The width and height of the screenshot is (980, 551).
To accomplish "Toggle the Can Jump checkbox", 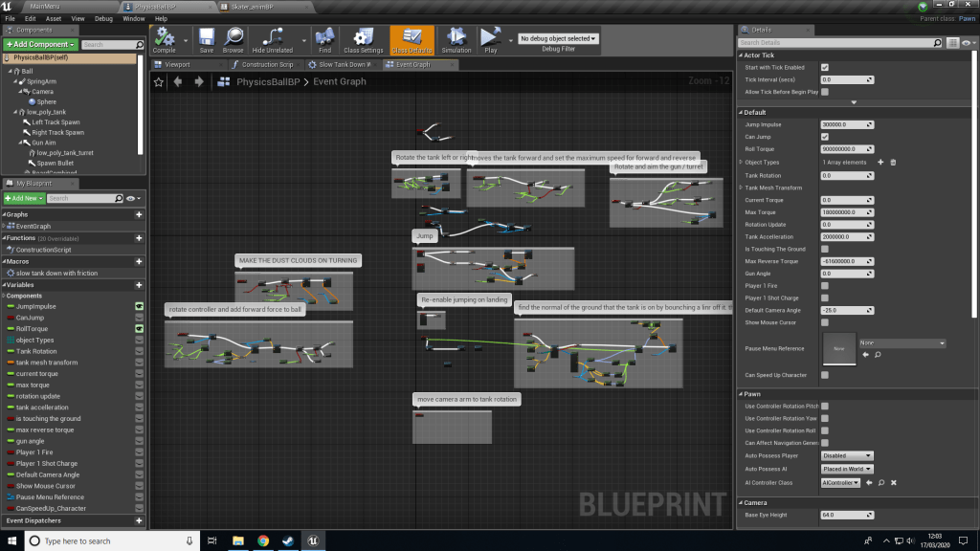I will pos(825,137).
